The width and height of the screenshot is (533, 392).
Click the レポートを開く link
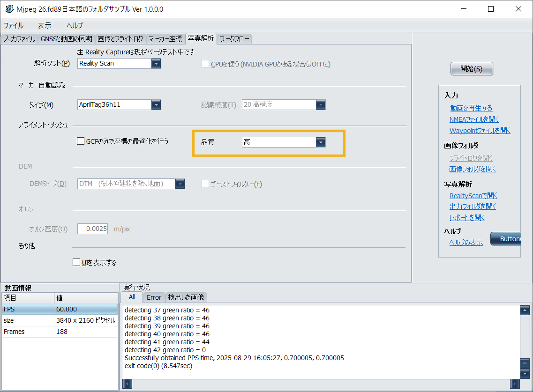(467, 218)
